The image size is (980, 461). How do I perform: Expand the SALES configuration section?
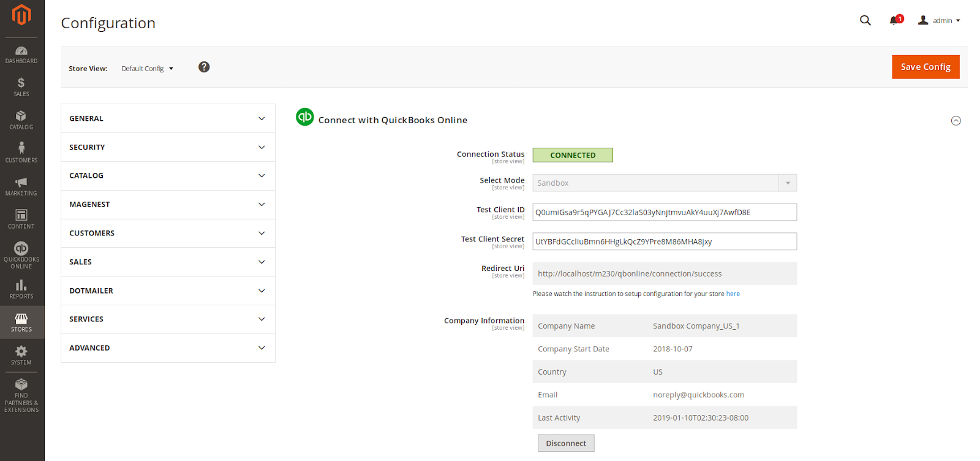pyautogui.click(x=168, y=262)
